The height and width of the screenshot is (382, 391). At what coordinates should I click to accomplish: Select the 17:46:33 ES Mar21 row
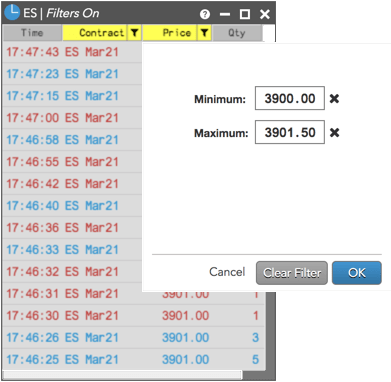pyautogui.click(x=72, y=250)
